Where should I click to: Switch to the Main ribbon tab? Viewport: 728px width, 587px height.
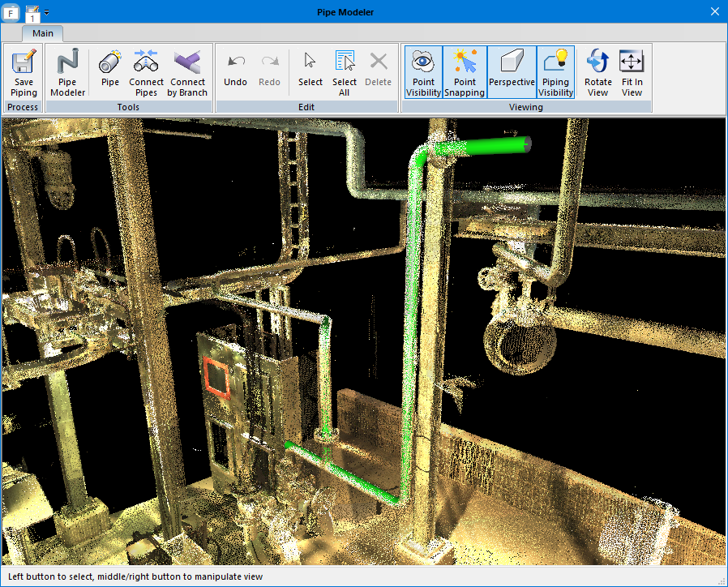[43, 33]
